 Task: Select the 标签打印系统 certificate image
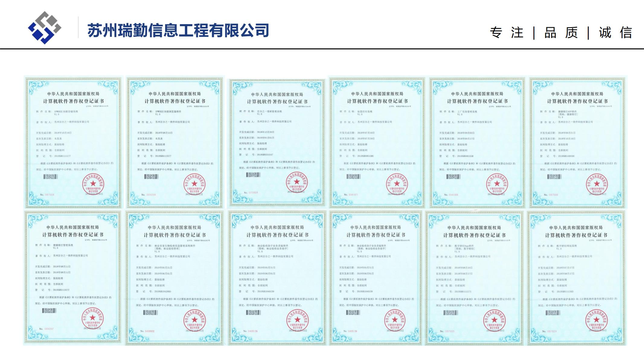377,142
